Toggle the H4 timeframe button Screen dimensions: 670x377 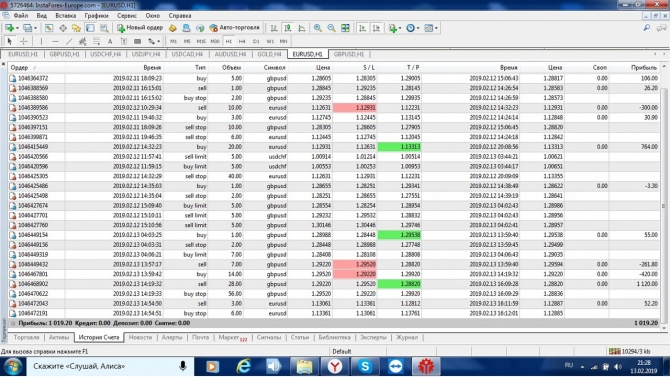pyautogui.click(x=242, y=41)
